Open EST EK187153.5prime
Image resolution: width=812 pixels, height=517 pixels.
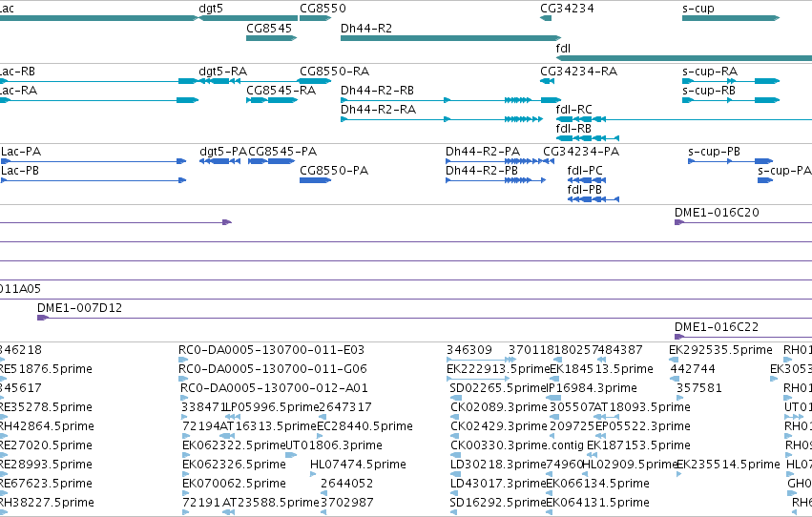(x=638, y=446)
